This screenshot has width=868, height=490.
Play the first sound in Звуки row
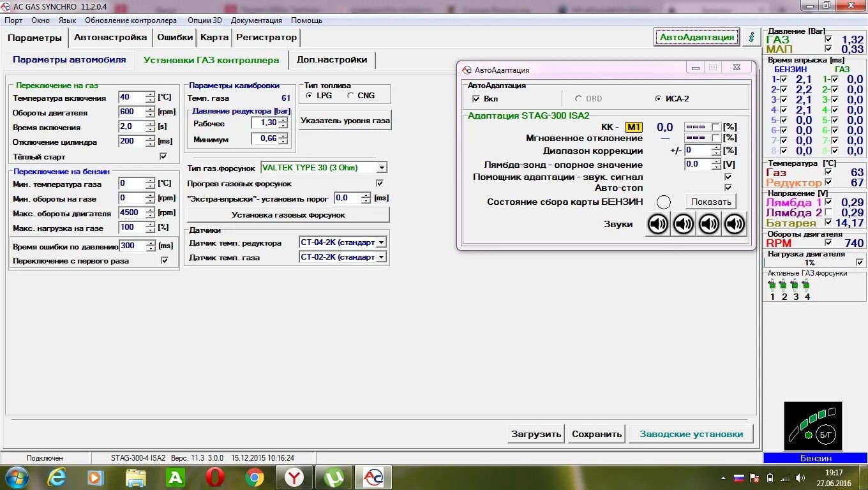[x=658, y=224]
